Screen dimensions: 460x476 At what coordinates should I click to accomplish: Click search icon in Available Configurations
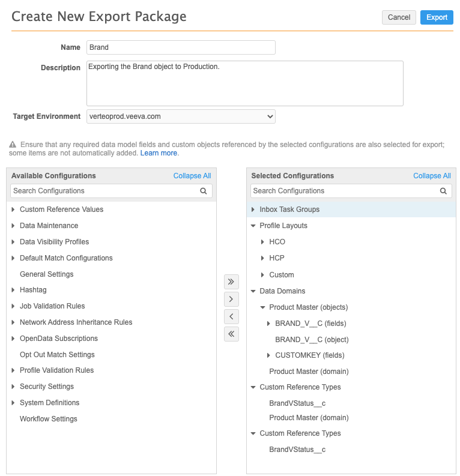pyautogui.click(x=204, y=191)
